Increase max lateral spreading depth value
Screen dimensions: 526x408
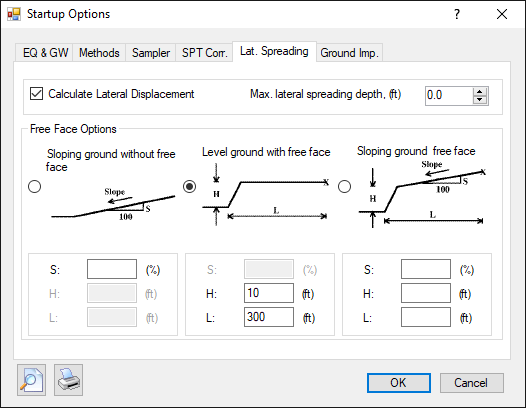coord(480,92)
